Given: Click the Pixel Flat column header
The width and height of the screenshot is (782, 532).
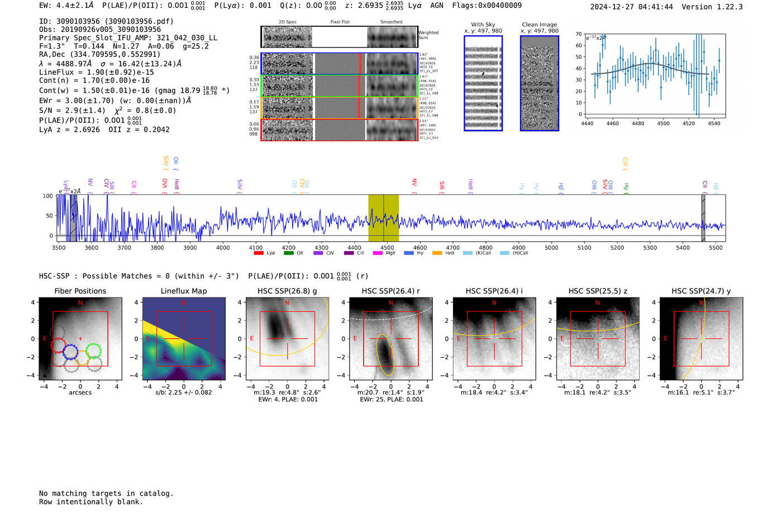Looking at the screenshot, I should coord(340,22).
